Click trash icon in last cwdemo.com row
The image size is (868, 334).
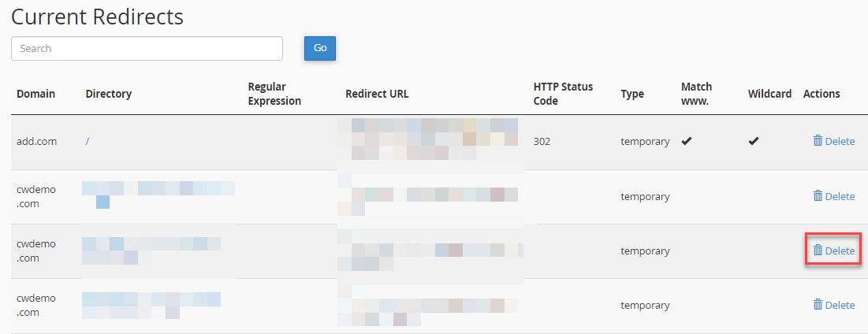(x=818, y=304)
